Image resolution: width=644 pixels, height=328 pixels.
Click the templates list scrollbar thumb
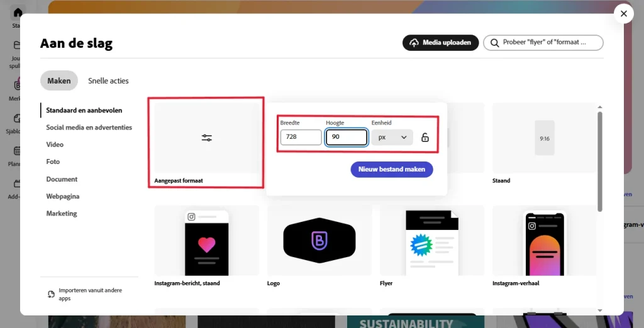600,161
